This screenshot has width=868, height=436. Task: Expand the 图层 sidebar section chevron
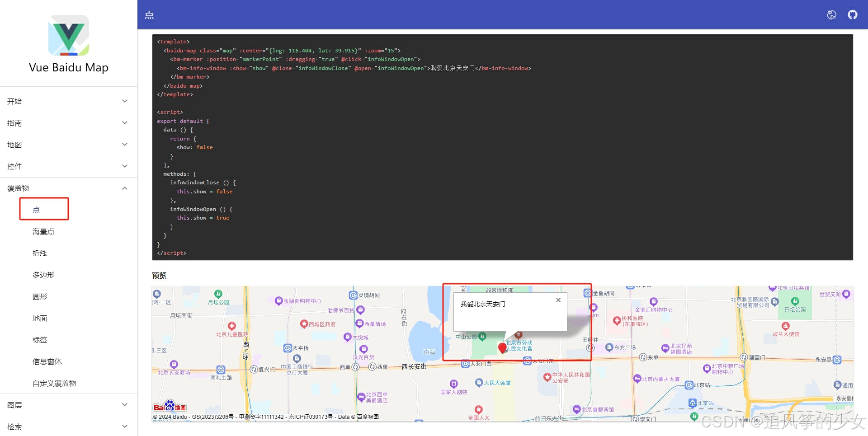click(x=125, y=405)
